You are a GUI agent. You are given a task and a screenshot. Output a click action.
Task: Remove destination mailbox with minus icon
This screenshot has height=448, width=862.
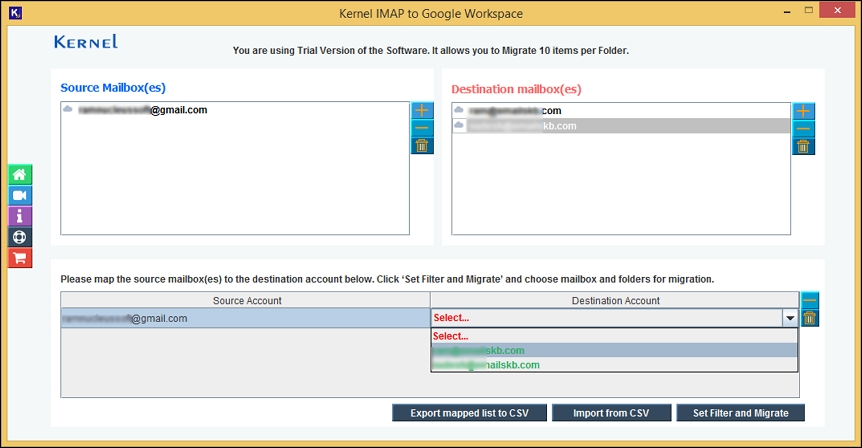[x=803, y=129]
